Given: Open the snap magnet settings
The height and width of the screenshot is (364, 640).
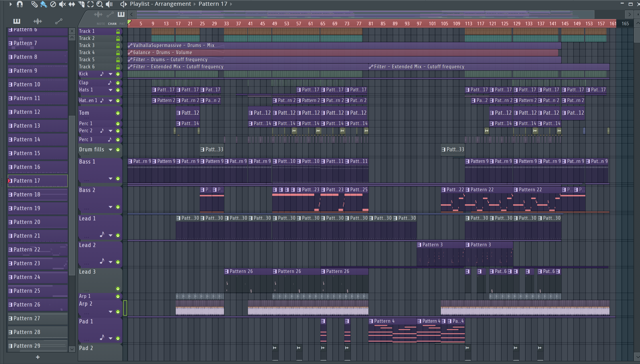Looking at the screenshot, I should 20,4.
